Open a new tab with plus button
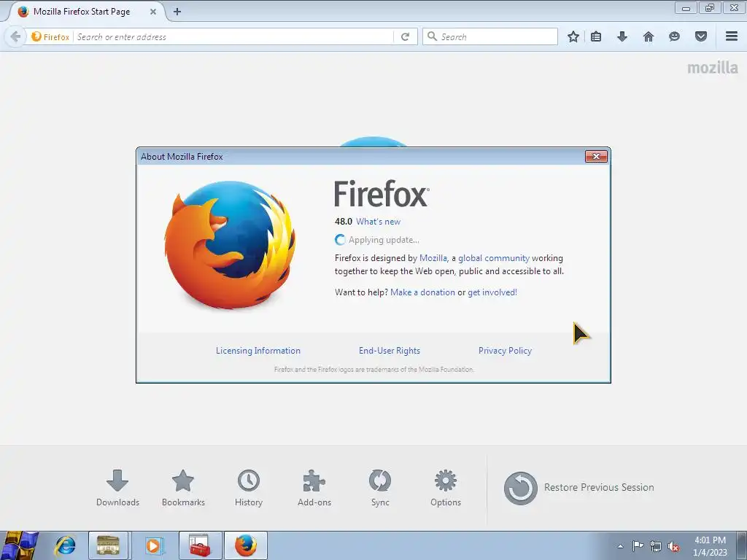This screenshot has height=560, width=747. pos(177,12)
